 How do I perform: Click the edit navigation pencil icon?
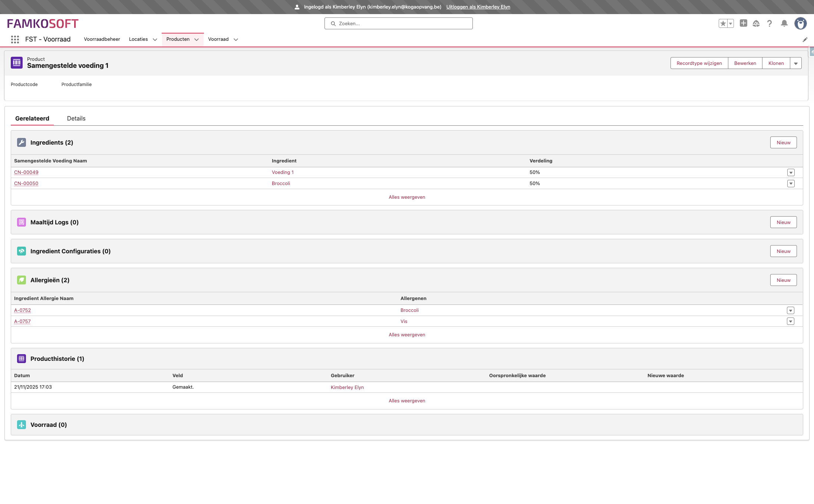[x=805, y=40]
